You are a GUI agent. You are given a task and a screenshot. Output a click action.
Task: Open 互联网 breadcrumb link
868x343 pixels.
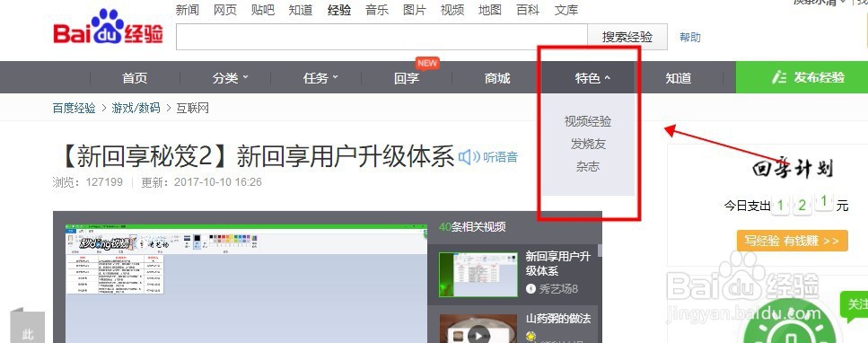tap(192, 108)
